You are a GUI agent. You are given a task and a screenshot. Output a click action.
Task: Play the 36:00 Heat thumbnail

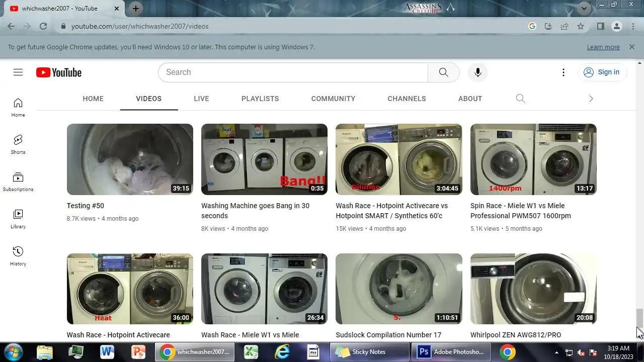click(x=130, y=289)
